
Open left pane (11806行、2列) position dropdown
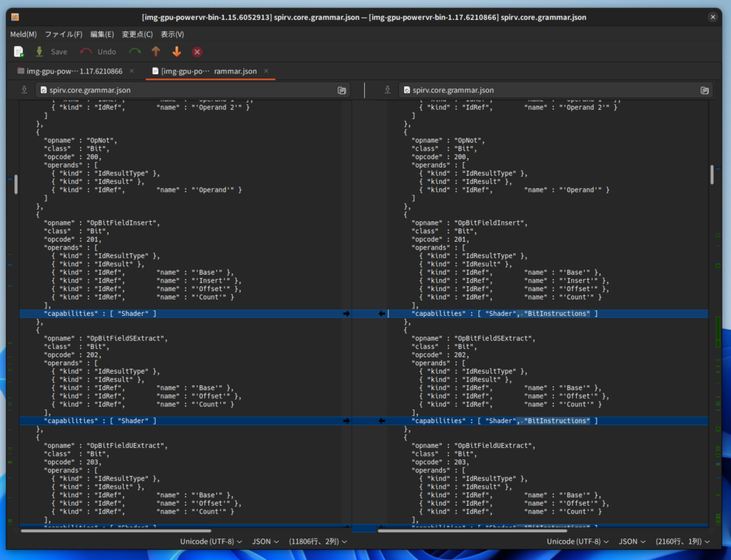click(318, 541)
